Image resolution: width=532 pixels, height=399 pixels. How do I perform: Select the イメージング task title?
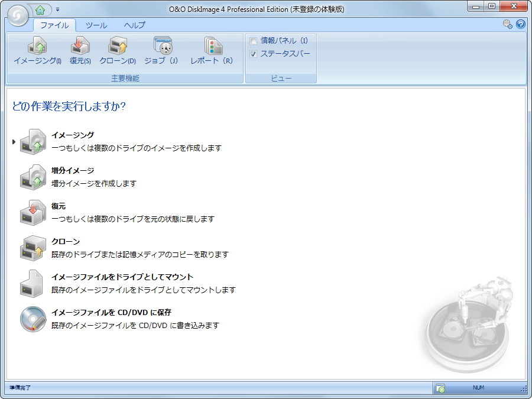[x=73, y=135]
